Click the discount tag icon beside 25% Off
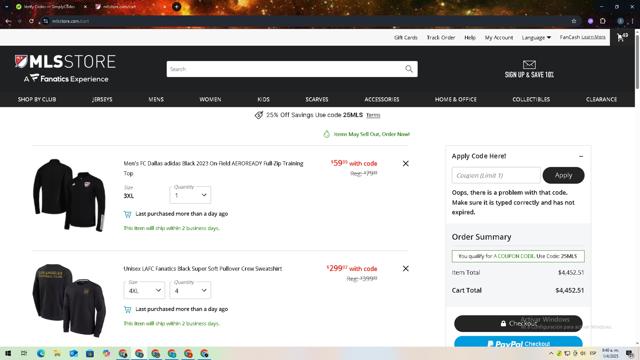Viewport: 640px width, 360px height. 259,115
